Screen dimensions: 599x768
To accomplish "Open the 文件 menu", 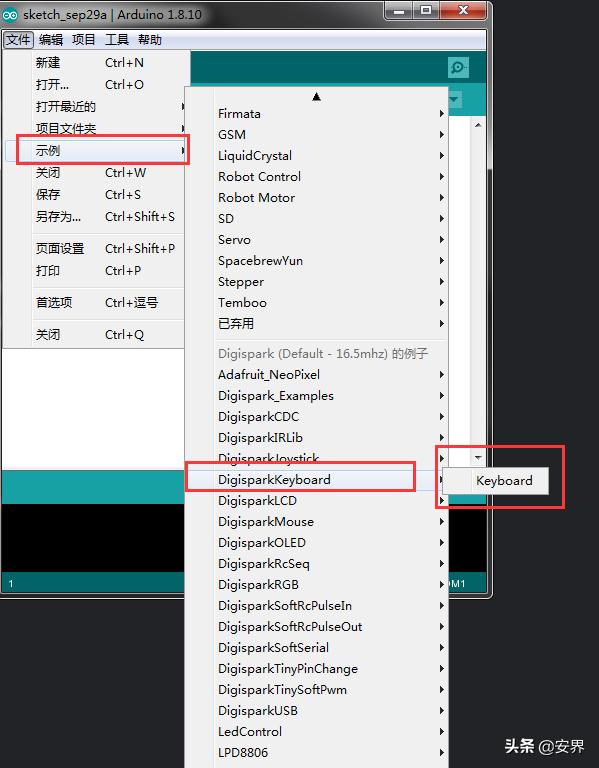I will click(x=18, y=39).
